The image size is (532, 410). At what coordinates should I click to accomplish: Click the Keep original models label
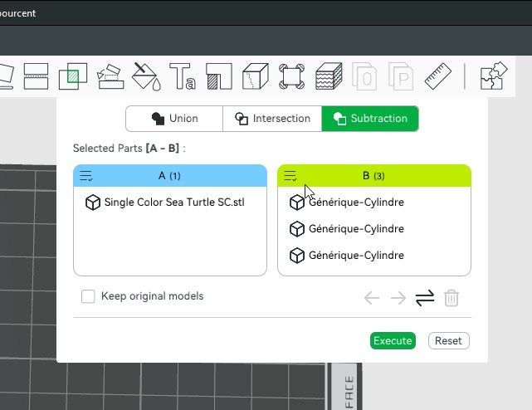click(x=153, y=296)
